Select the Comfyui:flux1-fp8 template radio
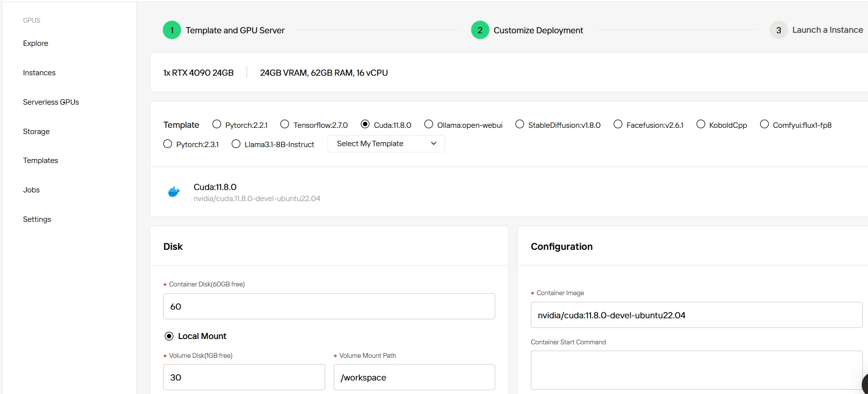Image resolution: width=868 pixels, height=394 pixels. tap(764, 124)
